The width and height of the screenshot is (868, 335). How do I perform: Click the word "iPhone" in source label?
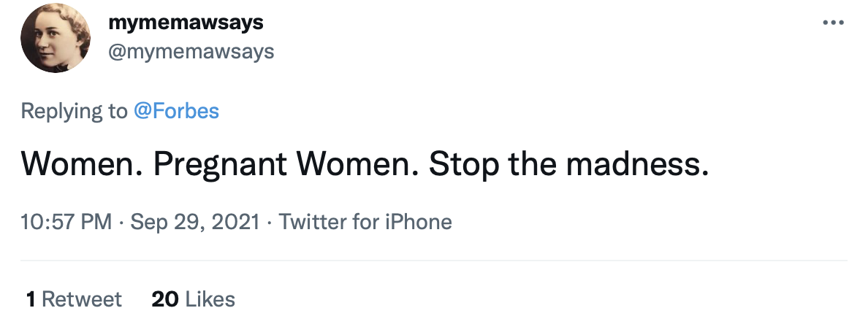pos(419,221)
